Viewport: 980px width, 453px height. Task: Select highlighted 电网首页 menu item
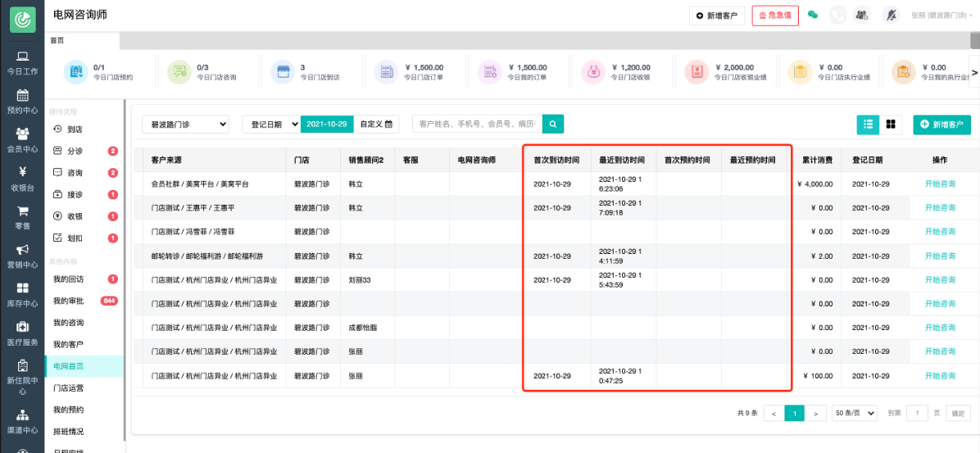pyautogui.click(x=84, y=366)
